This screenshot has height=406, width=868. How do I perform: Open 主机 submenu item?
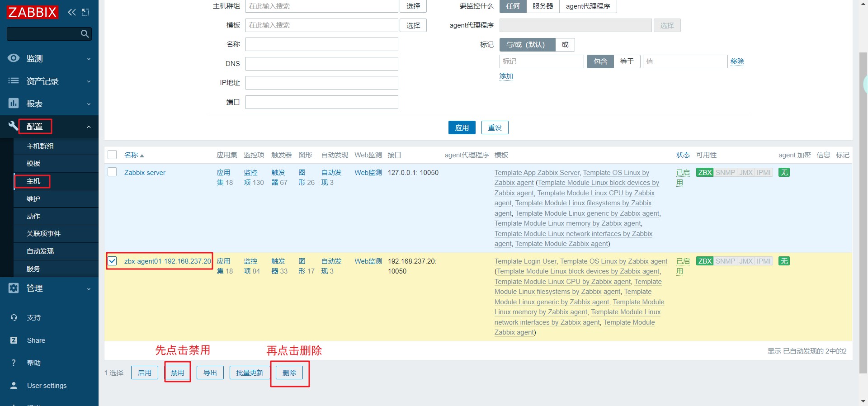click(x=56, y=181)
